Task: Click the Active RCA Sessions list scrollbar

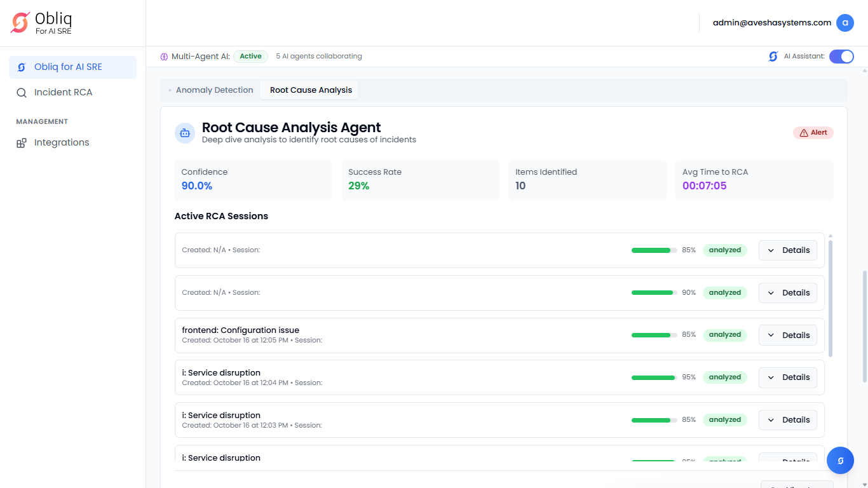Action: tap(831, 299)
